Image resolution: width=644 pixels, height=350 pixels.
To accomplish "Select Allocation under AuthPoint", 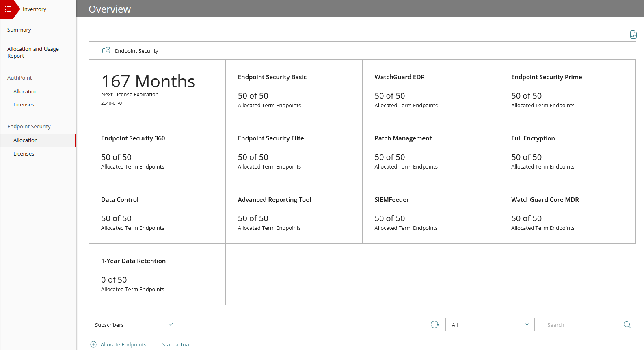I will click(x=26, y=92).
